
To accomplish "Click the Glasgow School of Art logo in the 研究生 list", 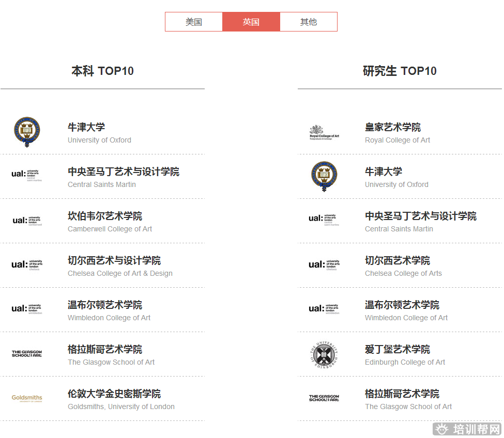I will [324, 398].
